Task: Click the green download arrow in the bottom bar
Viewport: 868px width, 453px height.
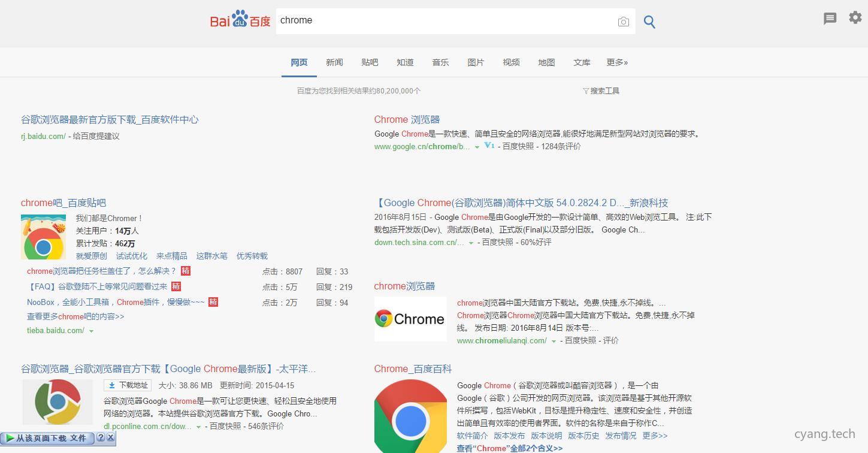Action: [11, 437]
